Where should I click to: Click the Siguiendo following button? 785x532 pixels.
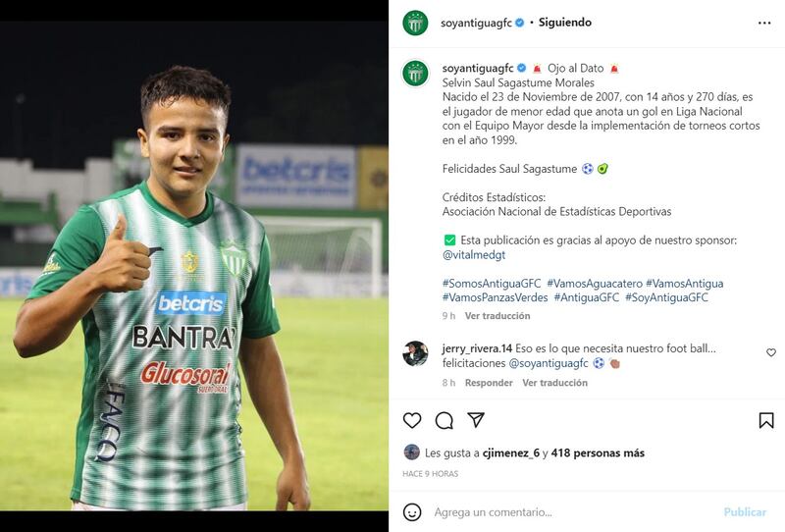[565, 23]
